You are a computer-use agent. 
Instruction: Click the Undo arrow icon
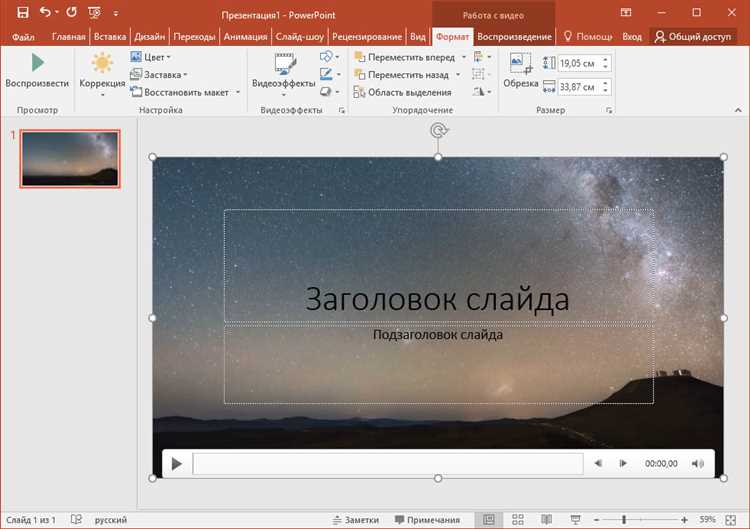[x=45, y=12]
